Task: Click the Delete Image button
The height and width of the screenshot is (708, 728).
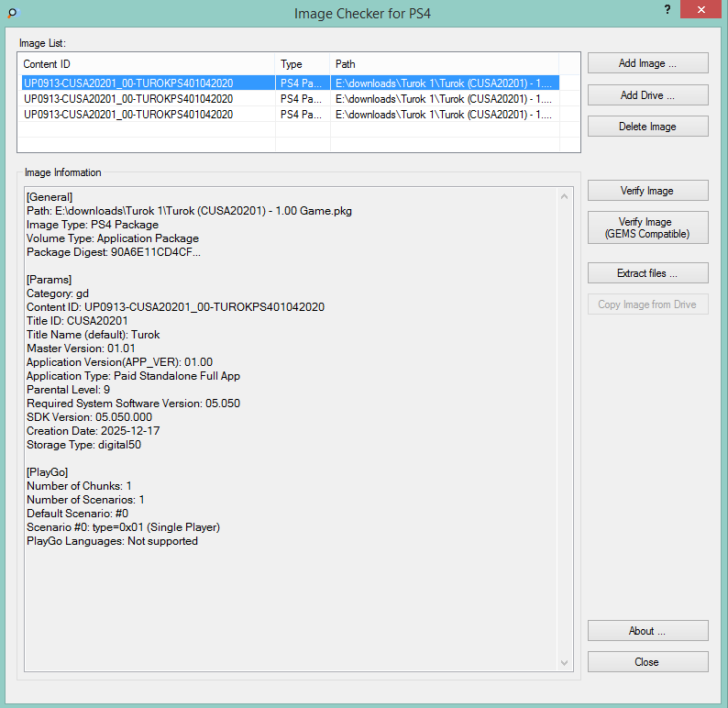Action: pos(647,127)
